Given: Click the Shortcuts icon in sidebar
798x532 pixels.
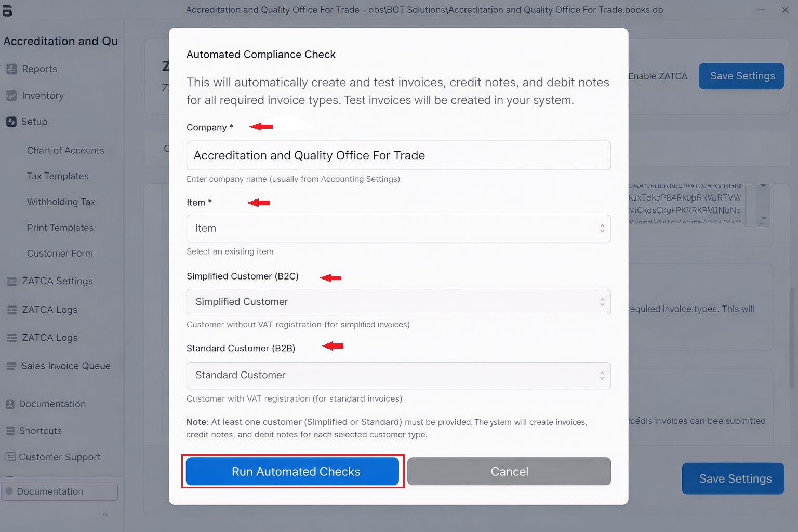Looking at the screenshot, I should [x=10, y=431].
